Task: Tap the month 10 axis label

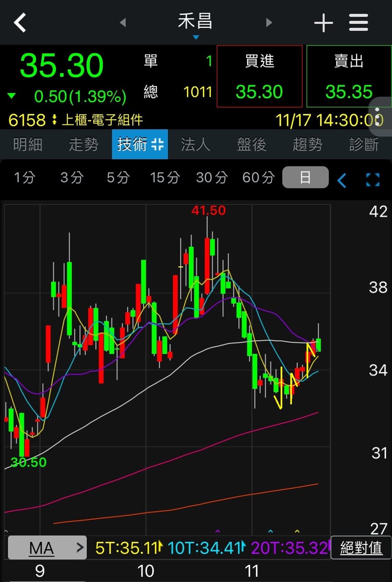Action: pos(145,571)
